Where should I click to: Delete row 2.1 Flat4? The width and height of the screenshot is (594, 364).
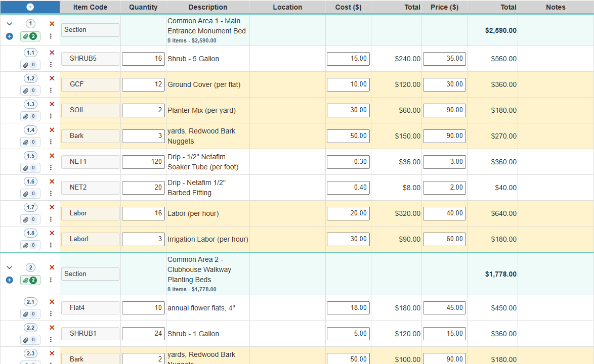[52, 302]
